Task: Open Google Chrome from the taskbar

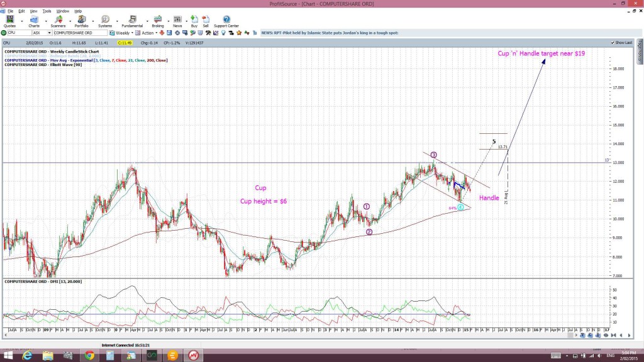Action: click(x=89, y=356)
